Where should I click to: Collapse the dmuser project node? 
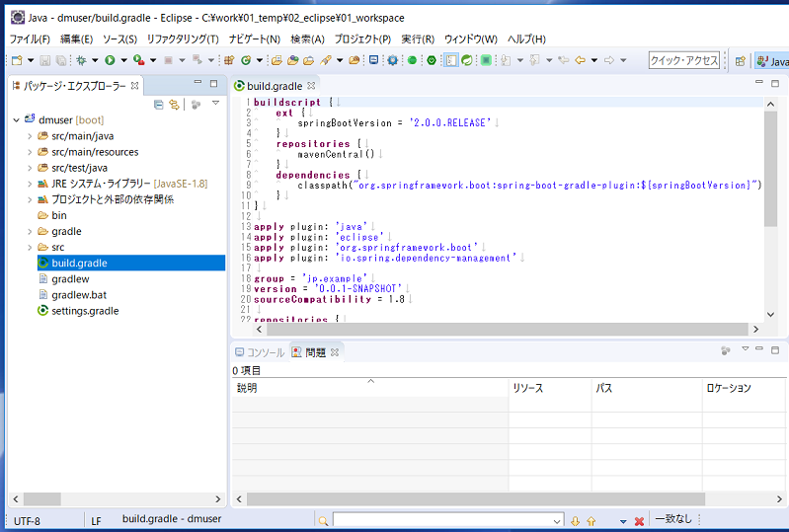pos(16,120)
